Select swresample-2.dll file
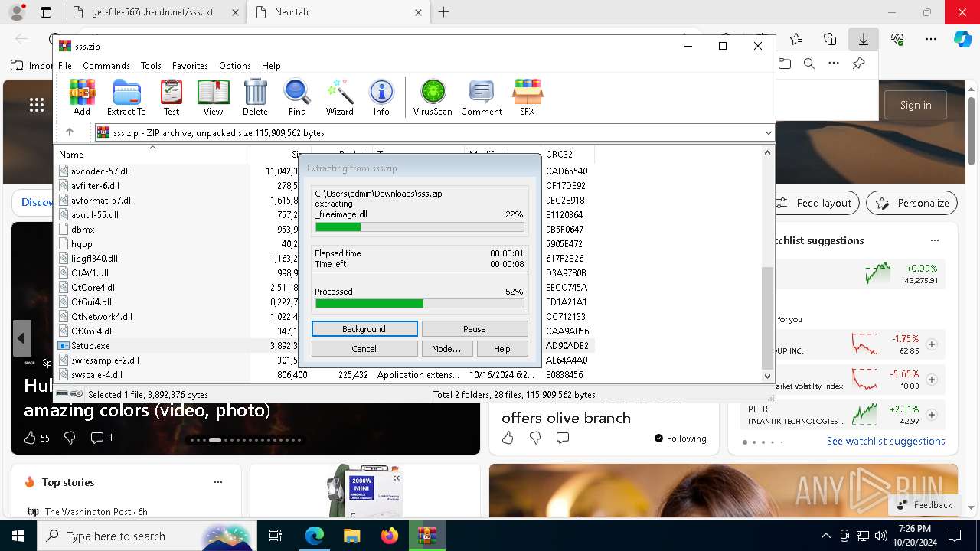The width and height of the screenshot is (980, 551). [105, 360]
